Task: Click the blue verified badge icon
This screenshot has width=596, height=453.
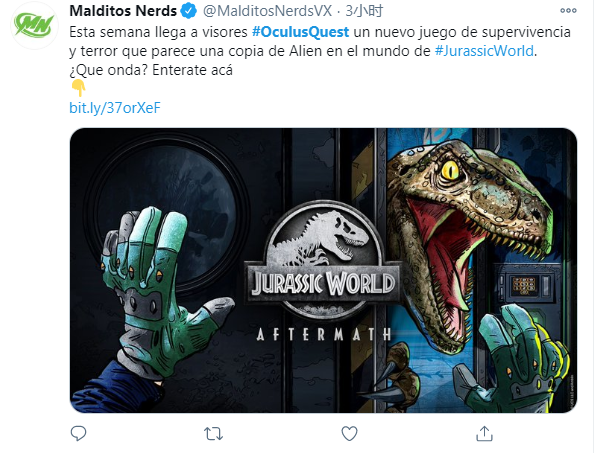Action: point(189,11)
